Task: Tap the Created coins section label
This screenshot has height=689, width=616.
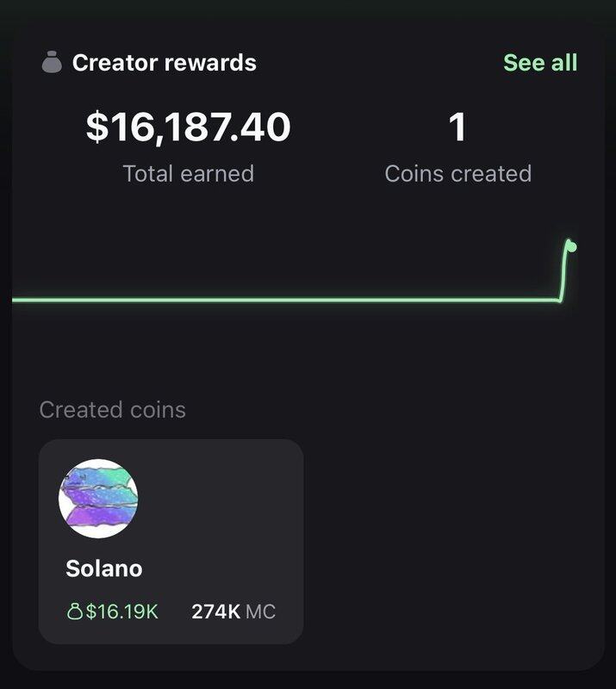Action: pos(113,409)
